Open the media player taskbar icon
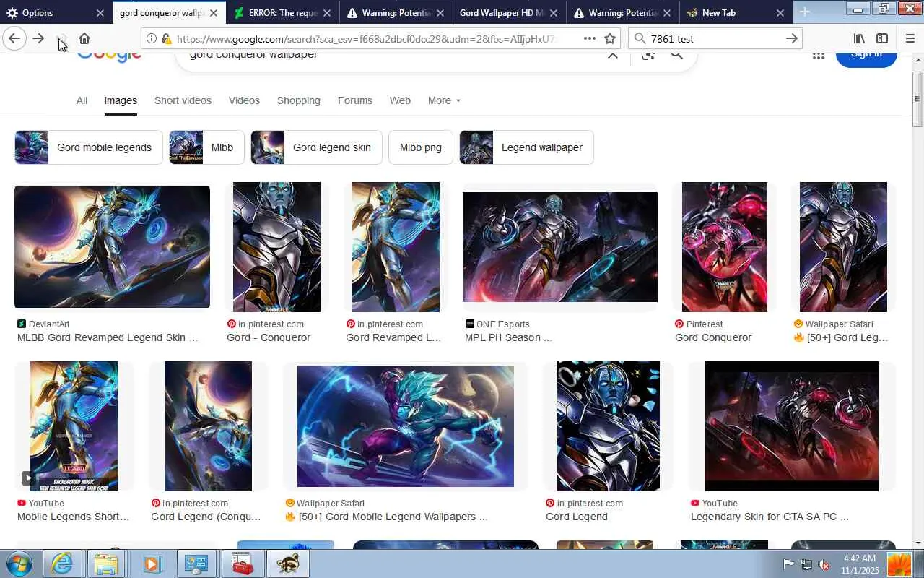Viewport: 924px width, 578px height. coord(151,564)
